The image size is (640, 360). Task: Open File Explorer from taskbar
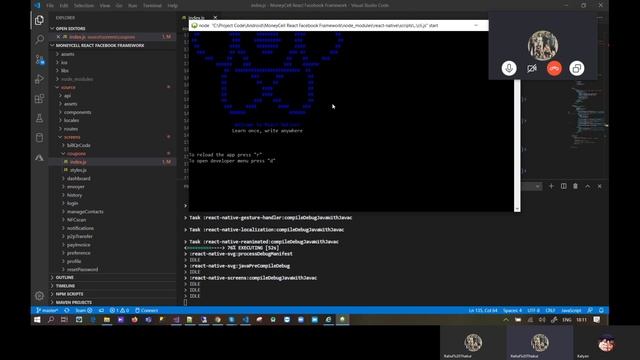pyautogui.click(x=107, y=320)
